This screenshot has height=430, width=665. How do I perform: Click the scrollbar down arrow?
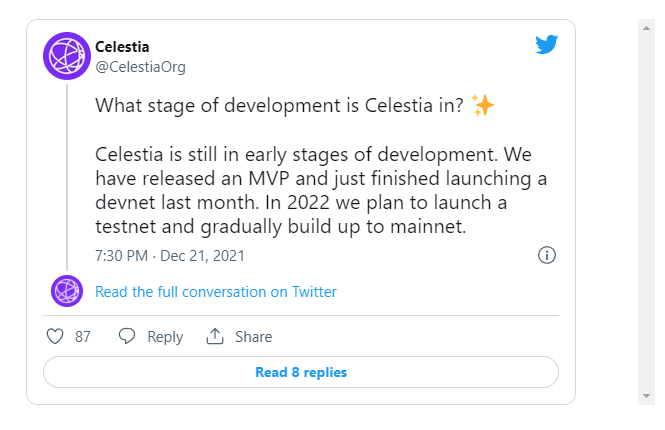pyautogui.click(x=646, y=396)
